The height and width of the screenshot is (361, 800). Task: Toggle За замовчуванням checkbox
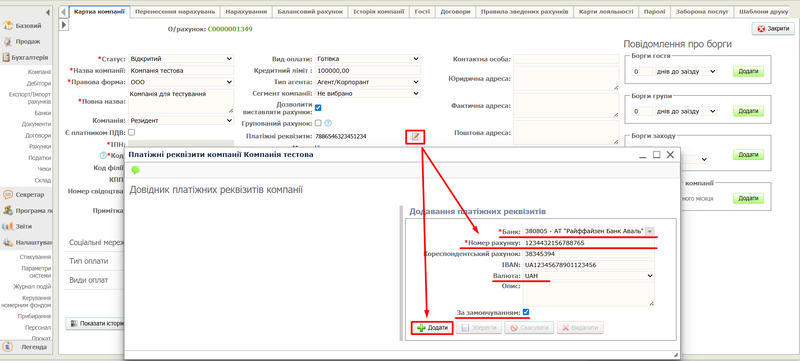(526, 312)
